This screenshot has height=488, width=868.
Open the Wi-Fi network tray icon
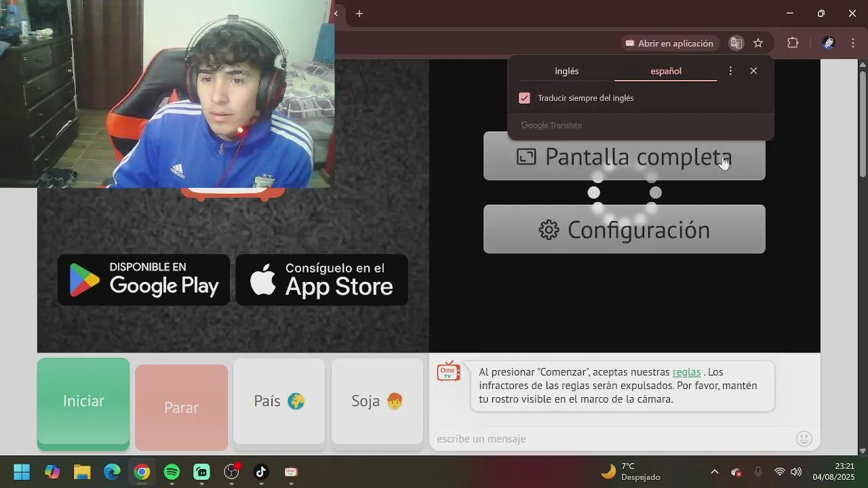pos(780,472)
